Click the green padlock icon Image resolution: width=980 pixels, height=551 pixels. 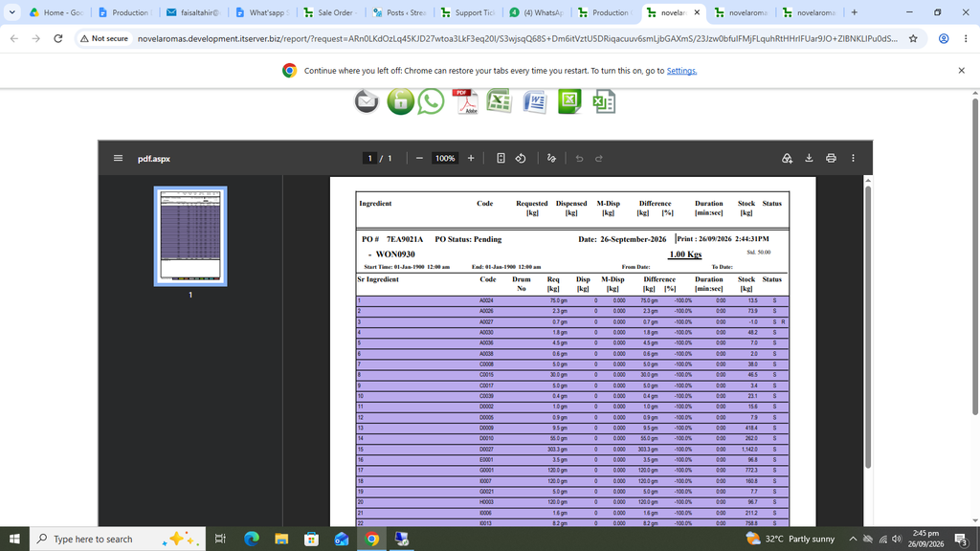[400, 101]
